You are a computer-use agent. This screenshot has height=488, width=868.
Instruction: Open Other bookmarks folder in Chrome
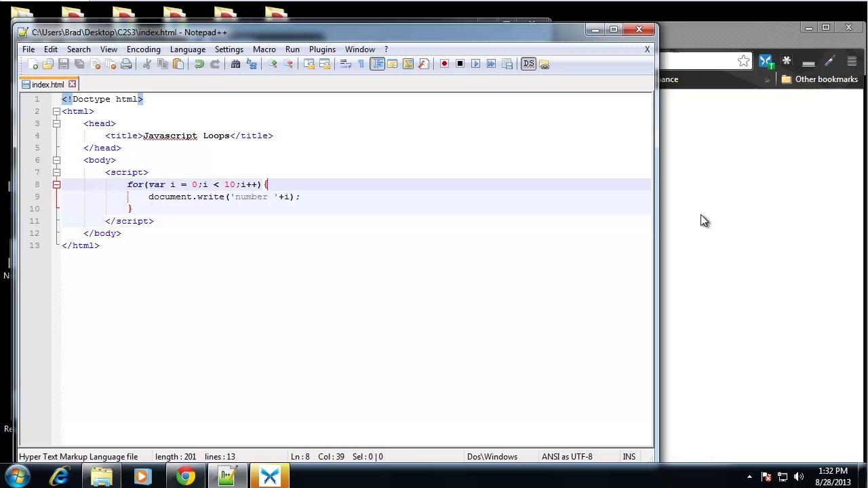click(820, 79)
